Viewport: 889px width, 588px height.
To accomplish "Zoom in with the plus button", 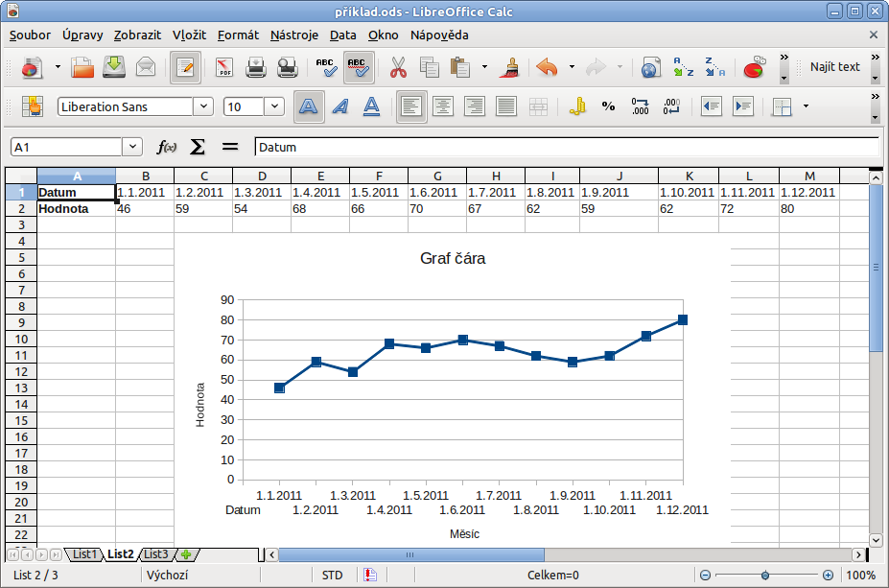I will pos(828,576).
